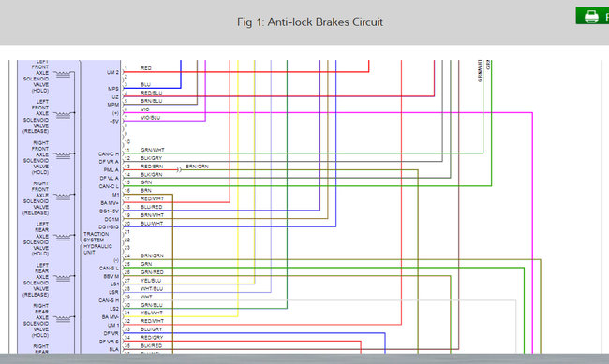Image resolution: width=609 pixels, height=364 pixels.
Task: Click the 'DF VR A' terminal label
Action: [x=109, y=162]
